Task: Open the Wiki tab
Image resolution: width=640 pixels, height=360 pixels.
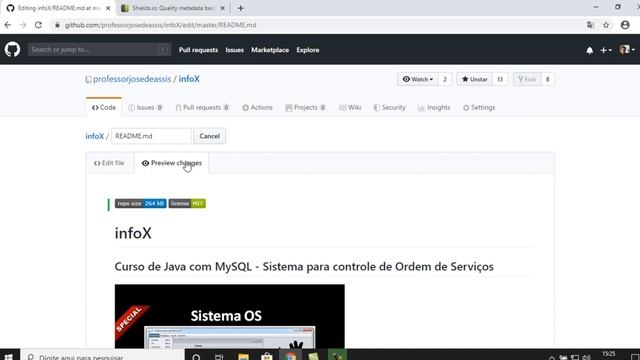Action: [350, 107]
